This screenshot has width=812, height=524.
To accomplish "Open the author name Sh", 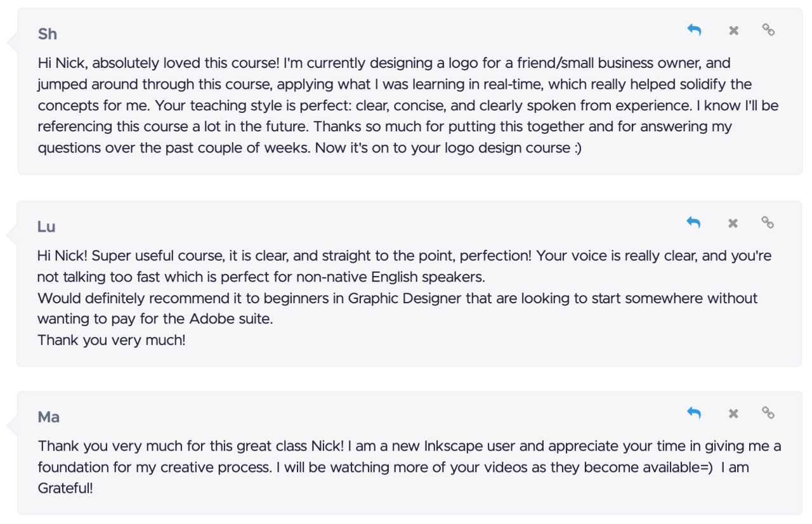I will point(48,34).
